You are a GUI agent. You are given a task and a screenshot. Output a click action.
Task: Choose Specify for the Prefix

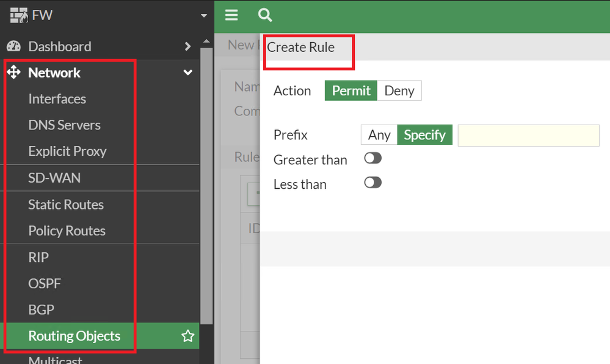click(424, 135)
